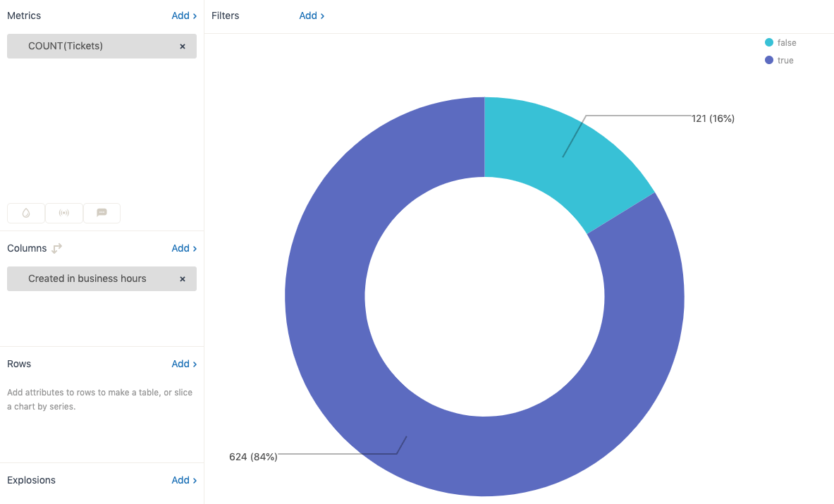Add an attribute to Rows

pyautogui.click(x=183, y=364)
